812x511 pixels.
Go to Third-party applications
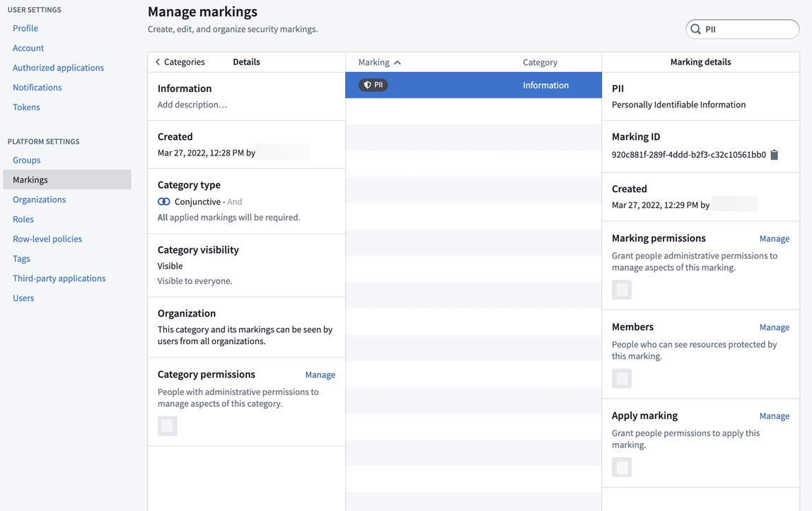pos(59,278)
